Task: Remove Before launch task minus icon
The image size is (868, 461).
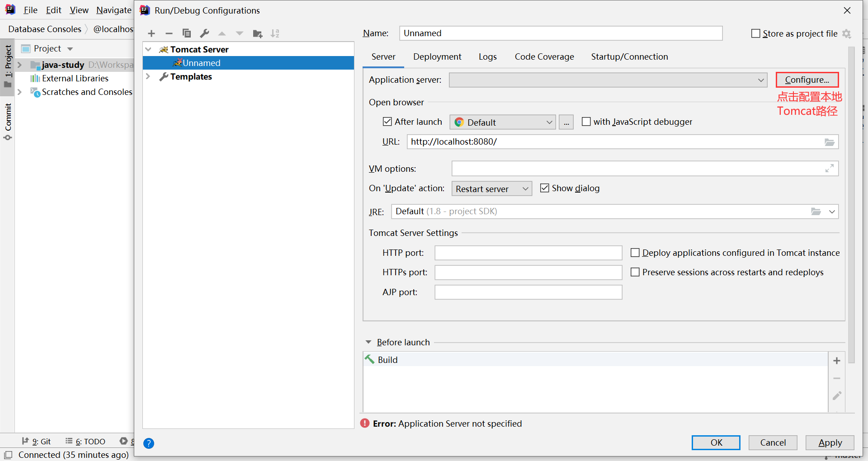Action: [837, 378]
